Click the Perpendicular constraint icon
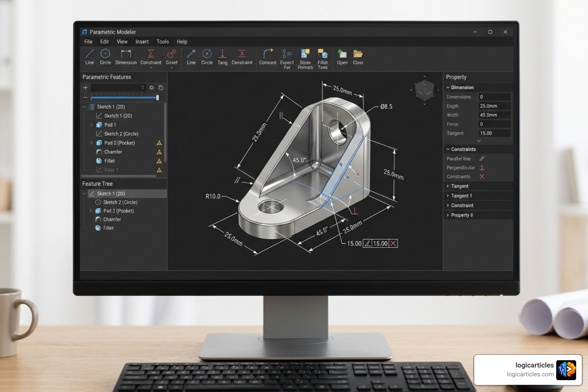588x392 pixels. tap(482, 168)
